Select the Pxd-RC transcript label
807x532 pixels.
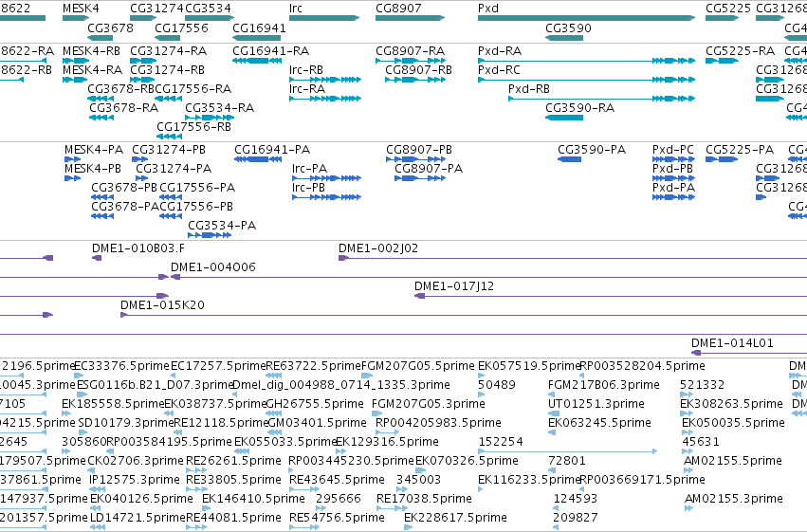[499, 70]
